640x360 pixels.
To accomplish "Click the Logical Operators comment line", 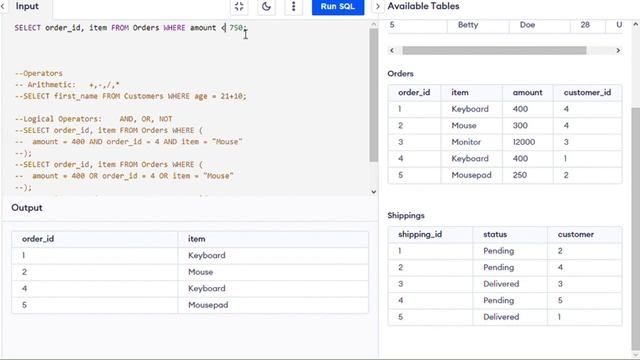I will tap(93, 119).
